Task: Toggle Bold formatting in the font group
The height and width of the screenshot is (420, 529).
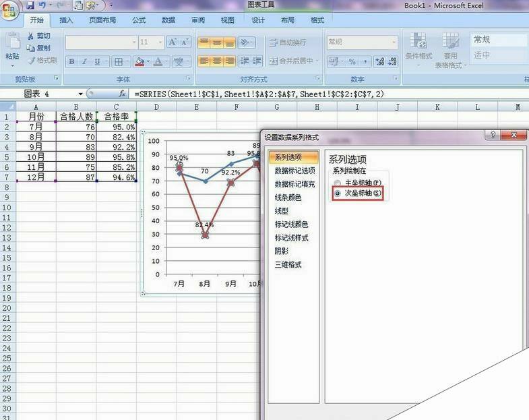Action: [x=71, y=62]
